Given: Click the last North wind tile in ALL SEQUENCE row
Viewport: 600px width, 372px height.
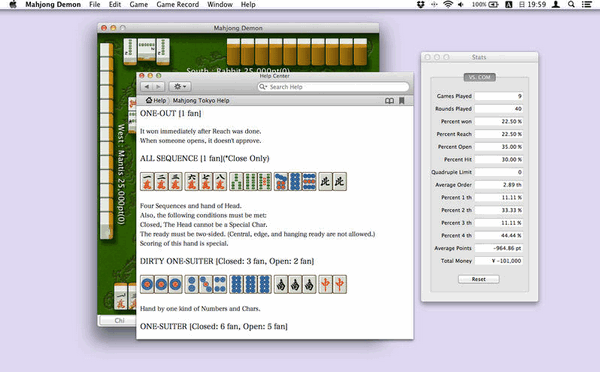Looking at the screenshot, I should (339, 181).
